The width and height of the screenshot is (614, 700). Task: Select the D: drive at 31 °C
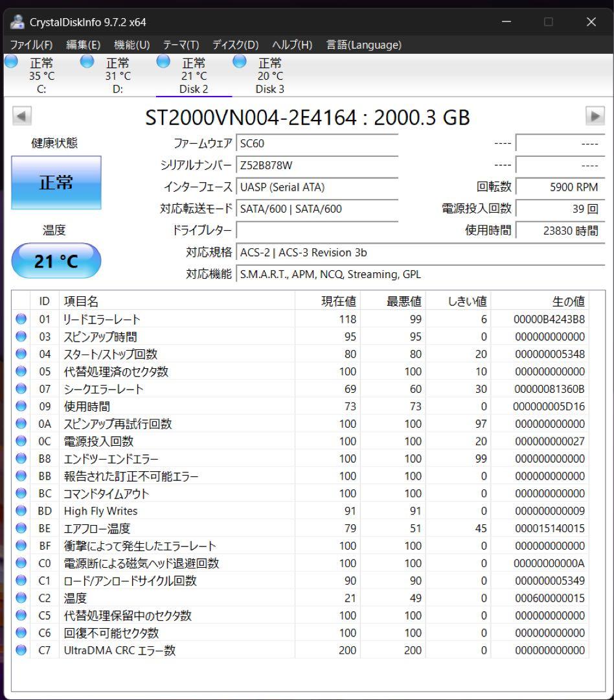pos(118,75)
